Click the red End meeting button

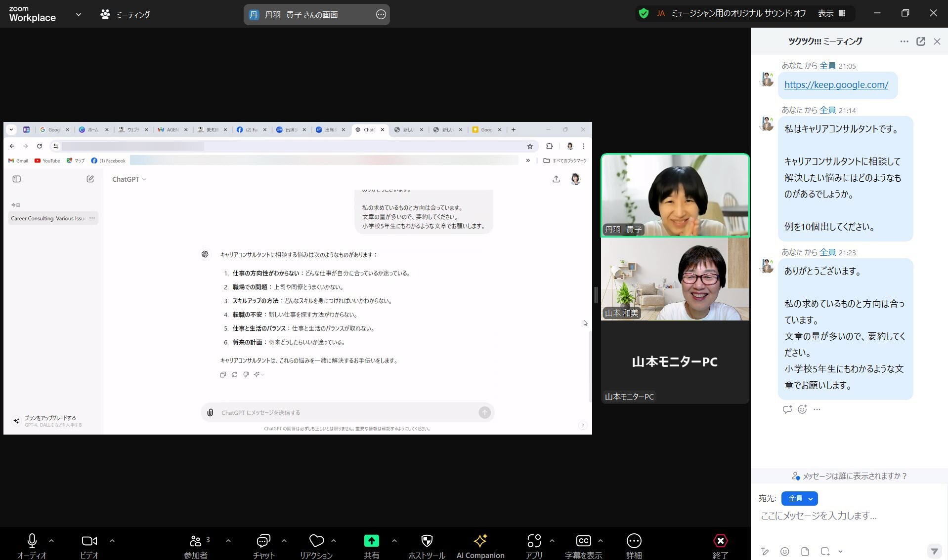coord(720,541)
